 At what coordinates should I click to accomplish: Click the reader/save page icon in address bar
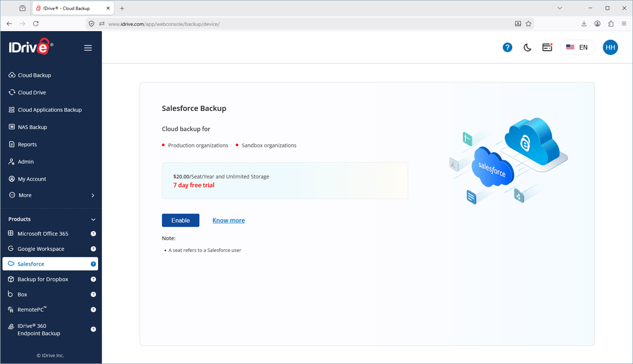pyautogui.click(x=518, y=24)
